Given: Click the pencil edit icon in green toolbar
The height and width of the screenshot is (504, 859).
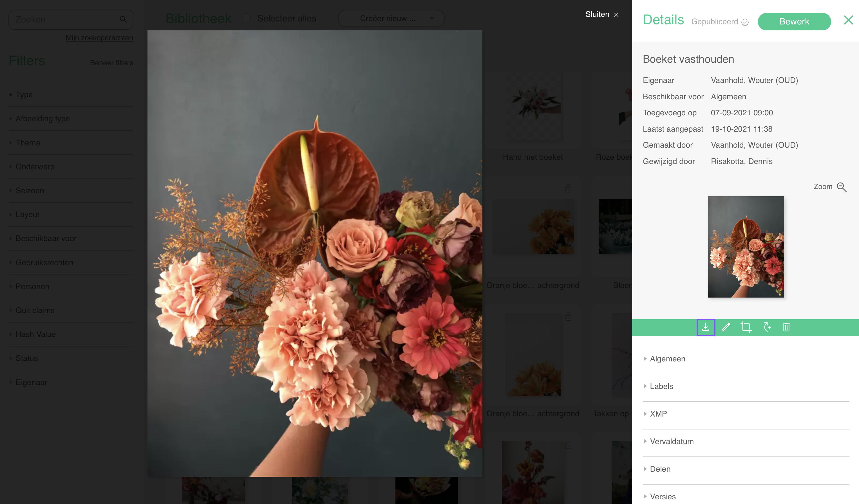Looking at the screenshot, I should coord(726,327).
